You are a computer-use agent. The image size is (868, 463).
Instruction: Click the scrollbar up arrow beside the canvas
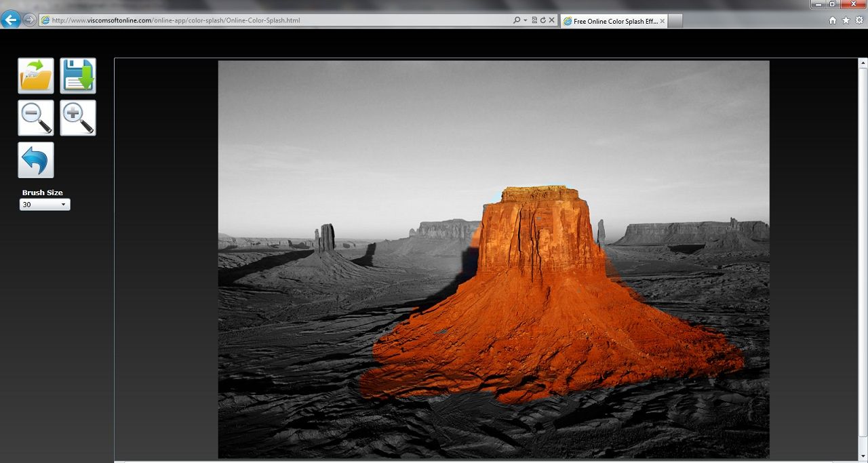[863, 64]
